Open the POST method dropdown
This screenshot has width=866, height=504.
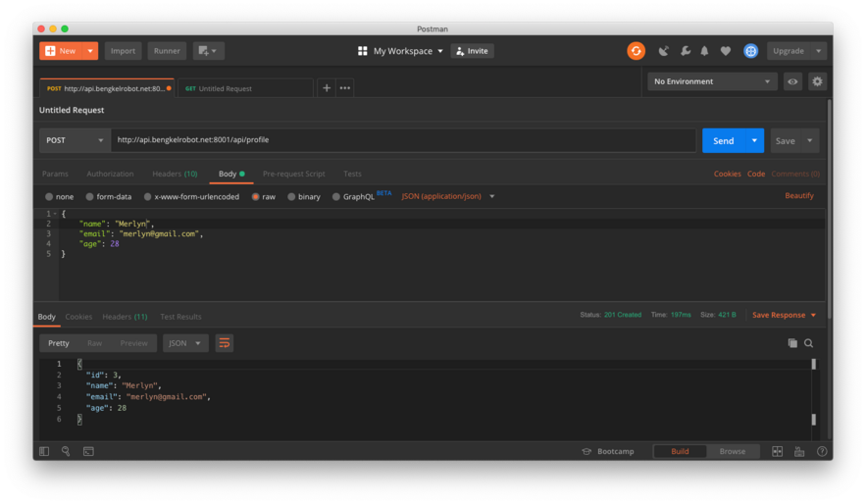click(75, 140)
